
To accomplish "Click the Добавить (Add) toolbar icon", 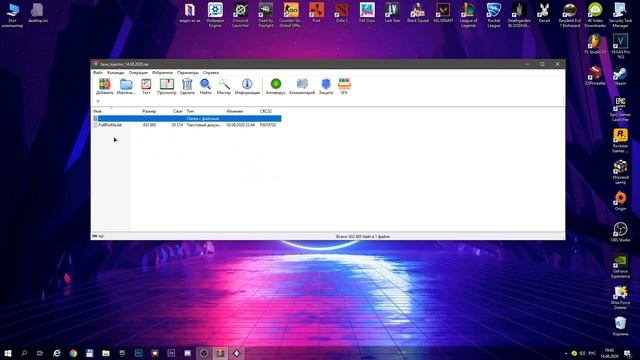I will click(104, 87).
